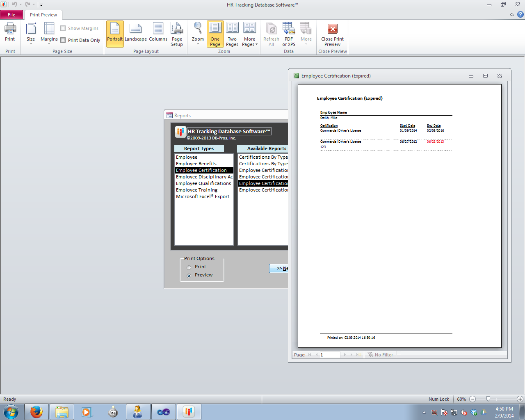Click the zoom in plus button

[520, 399]
